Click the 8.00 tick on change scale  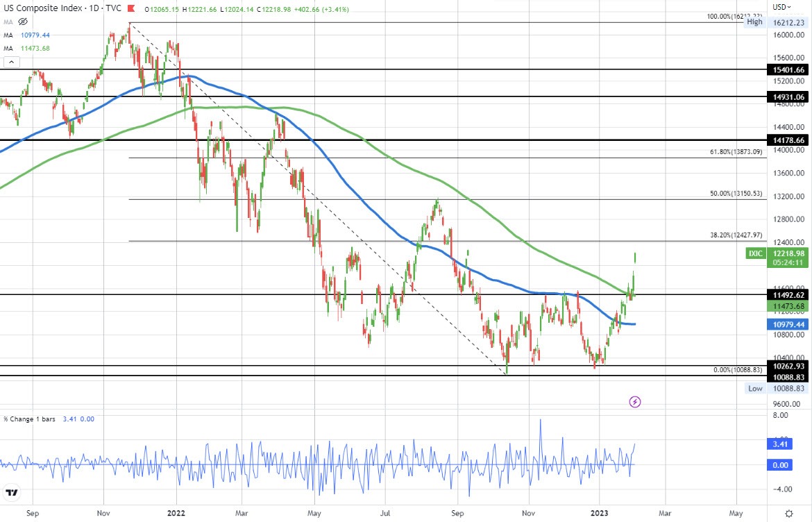pyautogui.click(x=780, y=415)
